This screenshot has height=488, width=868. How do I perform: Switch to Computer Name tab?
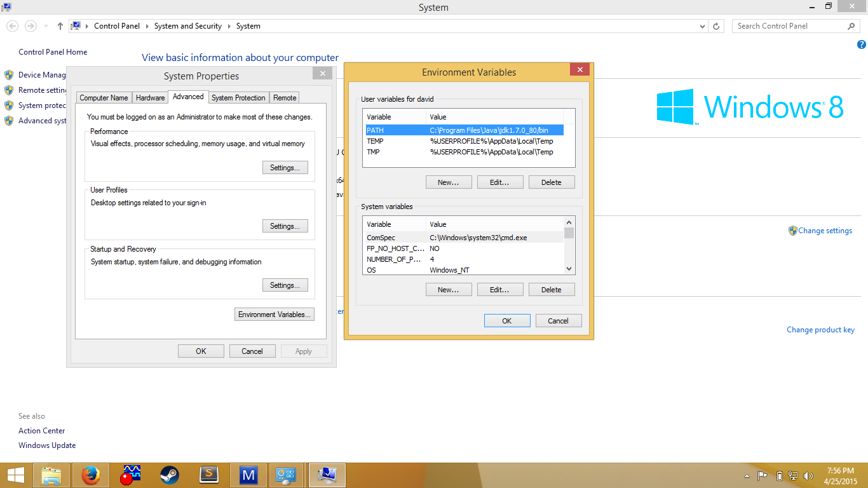coord(104,98)
